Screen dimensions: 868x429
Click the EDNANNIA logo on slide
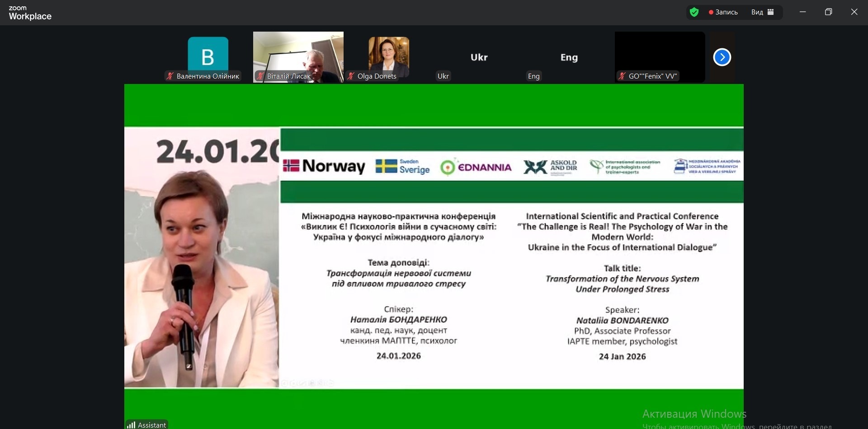476,167
